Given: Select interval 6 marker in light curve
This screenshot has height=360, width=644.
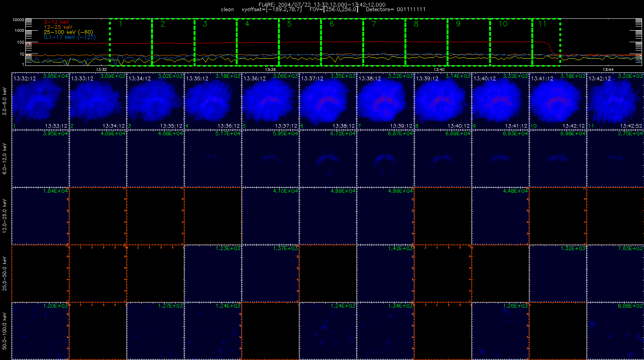Looking at the screenshot, I should click(x=332, y=24).
